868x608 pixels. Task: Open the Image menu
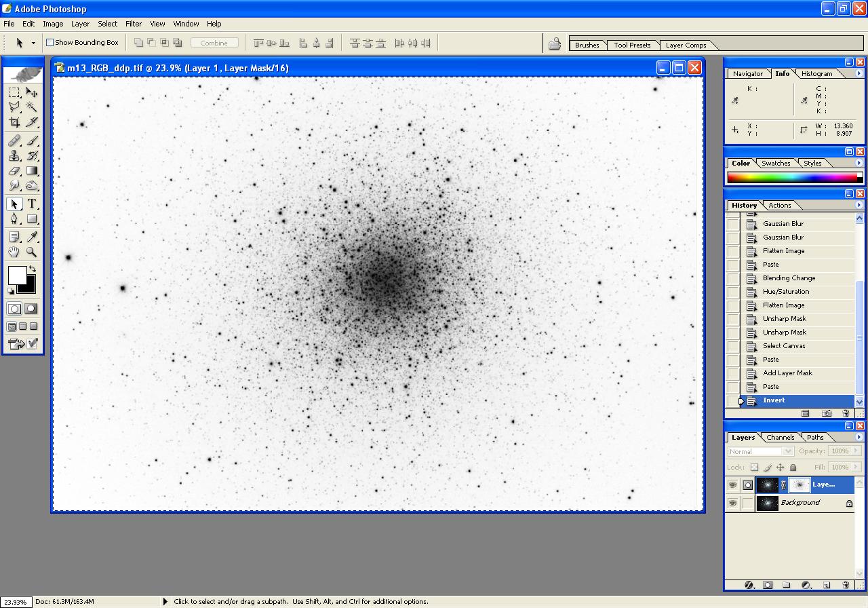pos(53,24)
